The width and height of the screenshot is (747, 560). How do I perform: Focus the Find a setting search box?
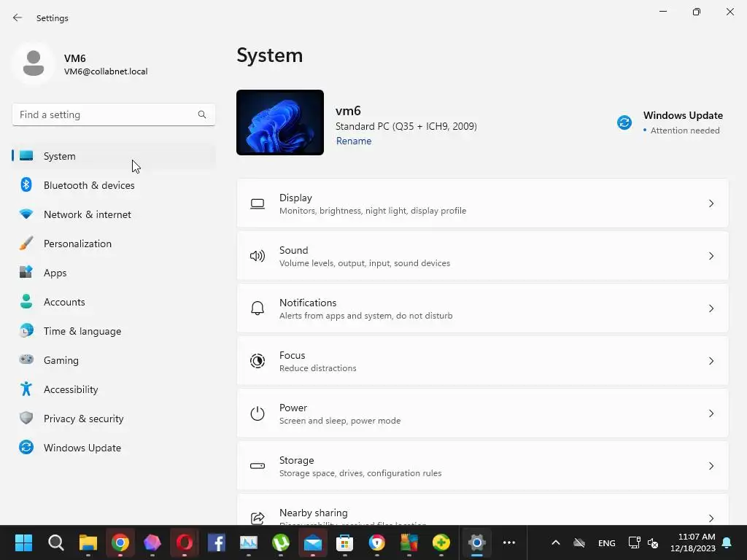pos(113,114)
